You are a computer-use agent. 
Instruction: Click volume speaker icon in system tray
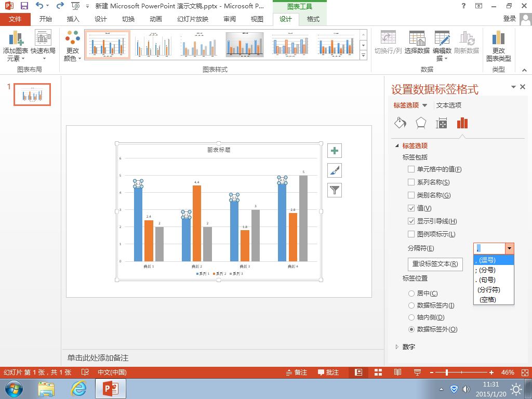pyautogui.click(x=466, y=389)
